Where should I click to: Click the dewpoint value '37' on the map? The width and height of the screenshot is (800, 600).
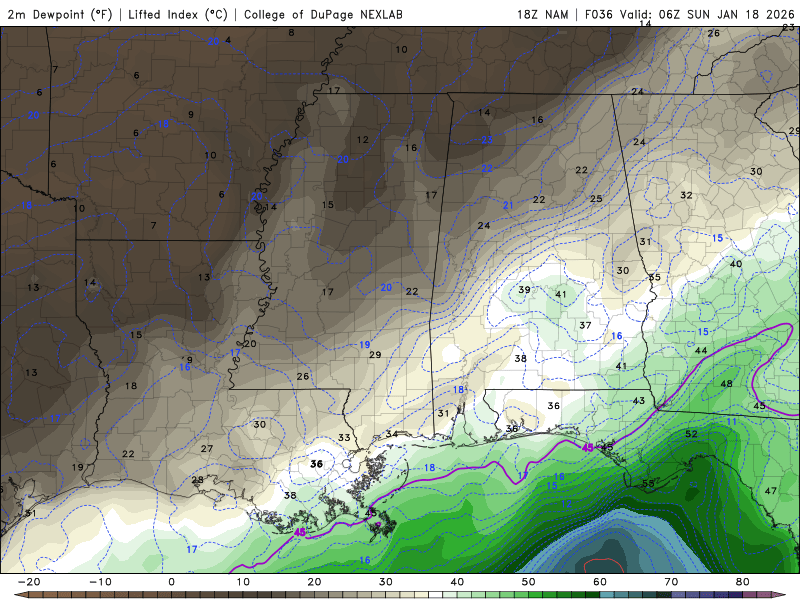point(585,325)
